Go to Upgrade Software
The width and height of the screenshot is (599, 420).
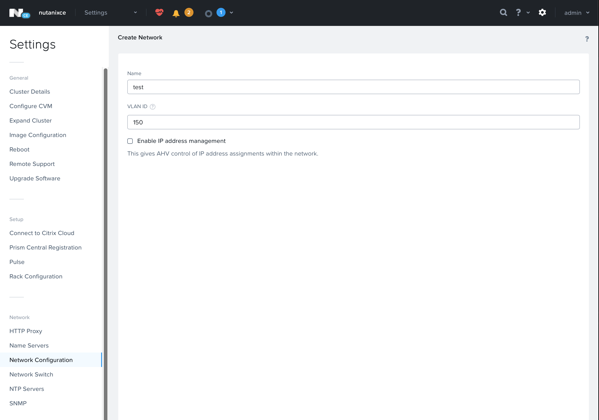coord(35,178)
